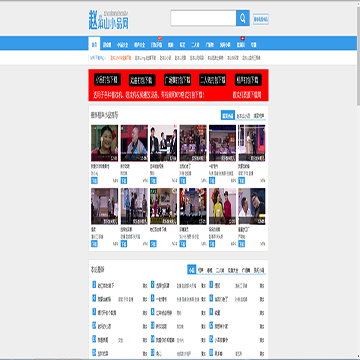Switch to the highlighted blue tab above video grid

[x=228, y=115]
